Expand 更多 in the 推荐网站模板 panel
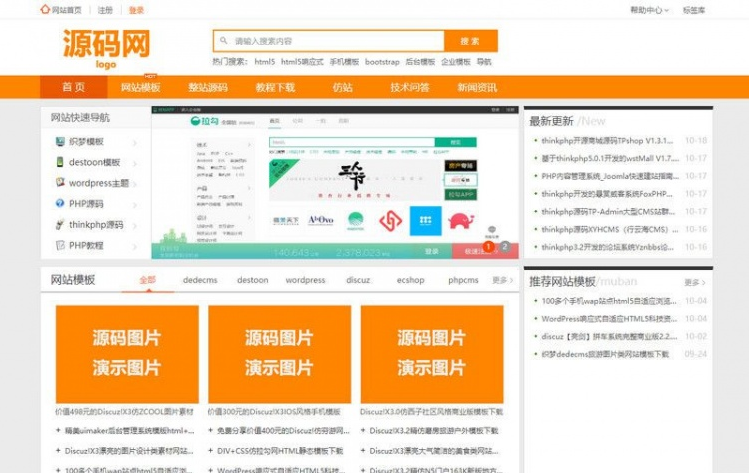 (695, 282)
